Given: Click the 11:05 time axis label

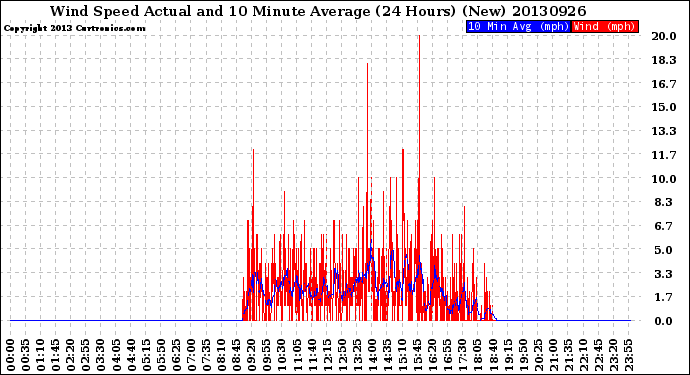Looking at the screenshot, I should tap(297, 355).
